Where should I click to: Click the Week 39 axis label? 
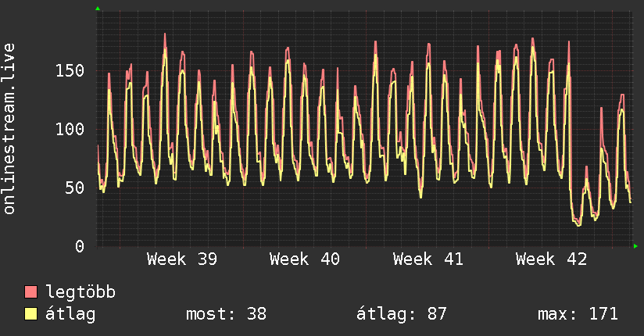click(x=182, y=259)
